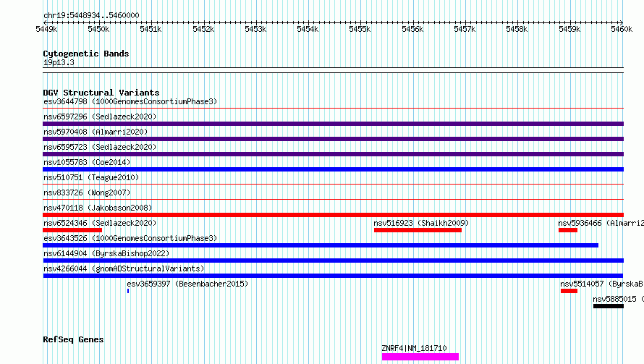Open the ZNRF4|NM_181710 gene label

(x=414, y=348)
